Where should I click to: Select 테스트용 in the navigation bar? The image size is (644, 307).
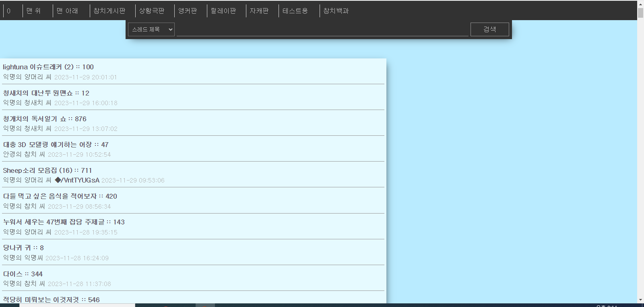pos(295,11)
